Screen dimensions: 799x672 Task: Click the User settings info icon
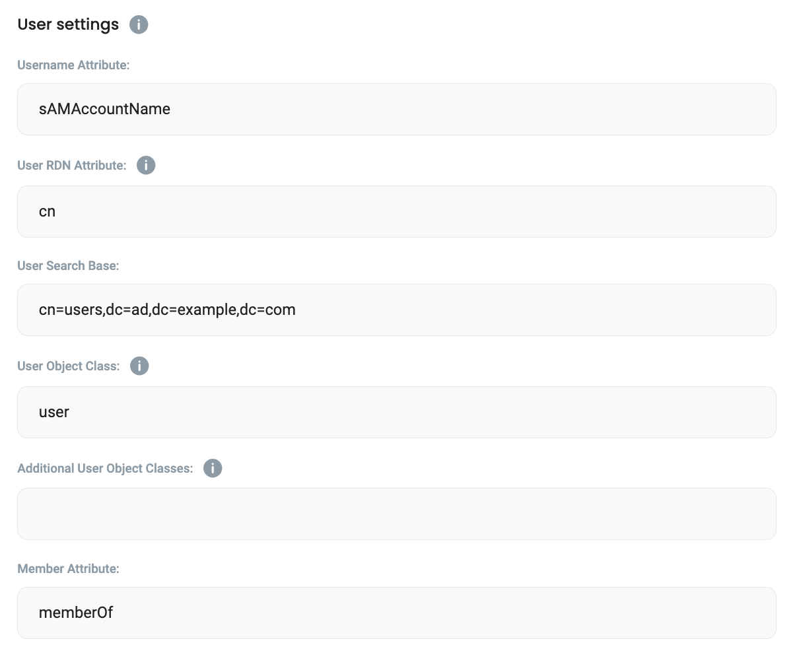139,25
